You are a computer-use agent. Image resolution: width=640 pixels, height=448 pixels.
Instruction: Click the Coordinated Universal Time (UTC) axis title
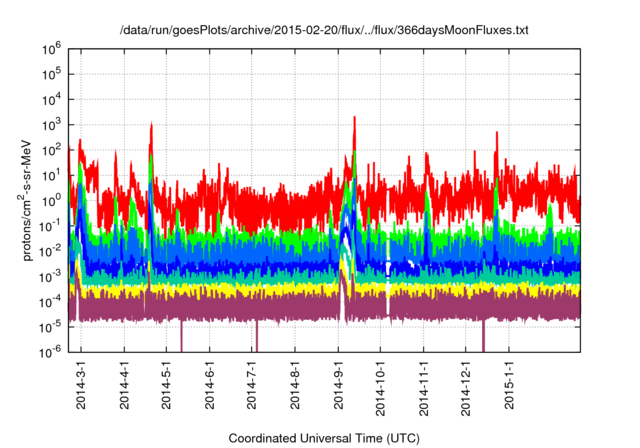(x=324, y=438)
